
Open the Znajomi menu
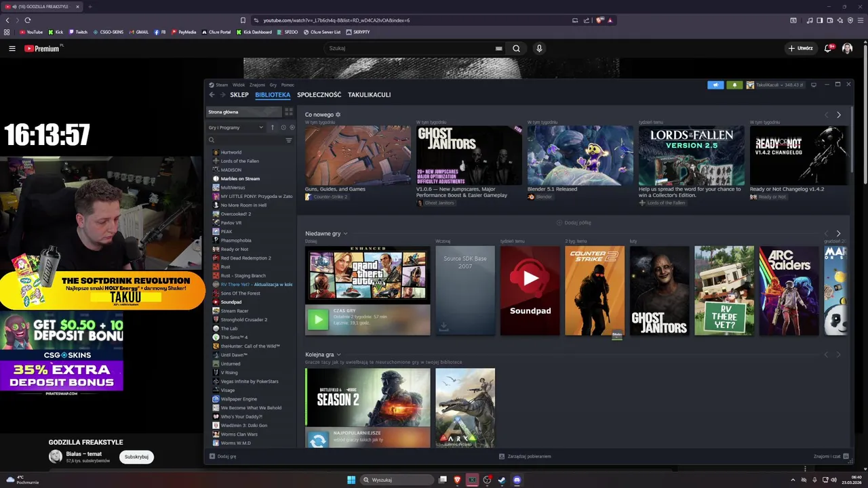[257, 85]
